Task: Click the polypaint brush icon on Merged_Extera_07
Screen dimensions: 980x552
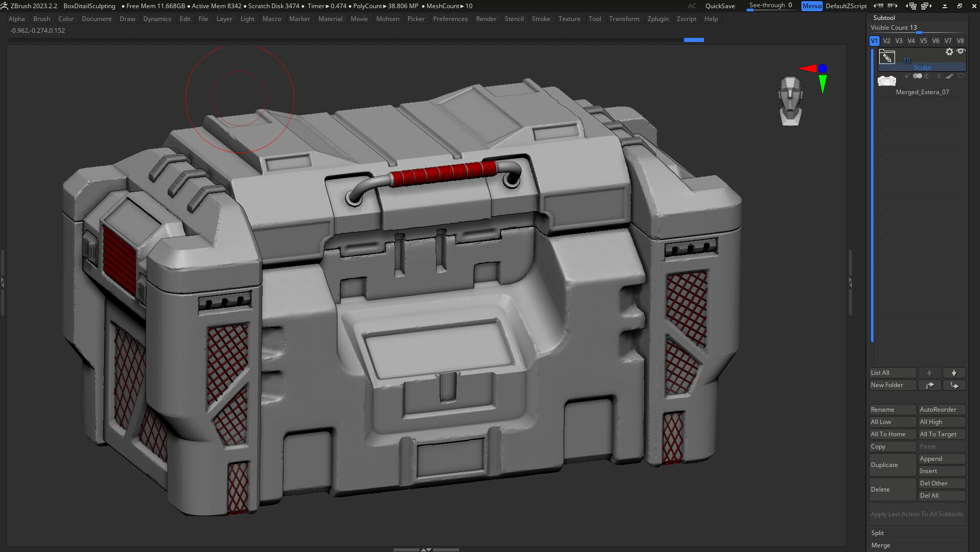Action: tap(949, 76)
